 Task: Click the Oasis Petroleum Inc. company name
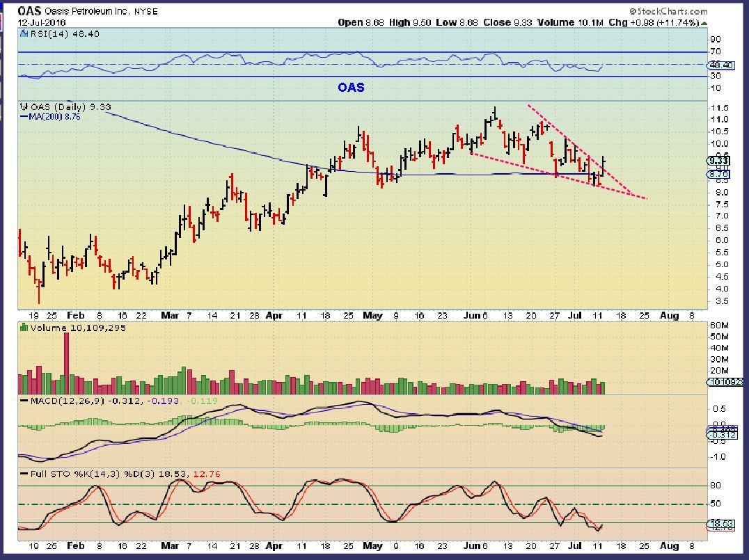click(87, 11)
